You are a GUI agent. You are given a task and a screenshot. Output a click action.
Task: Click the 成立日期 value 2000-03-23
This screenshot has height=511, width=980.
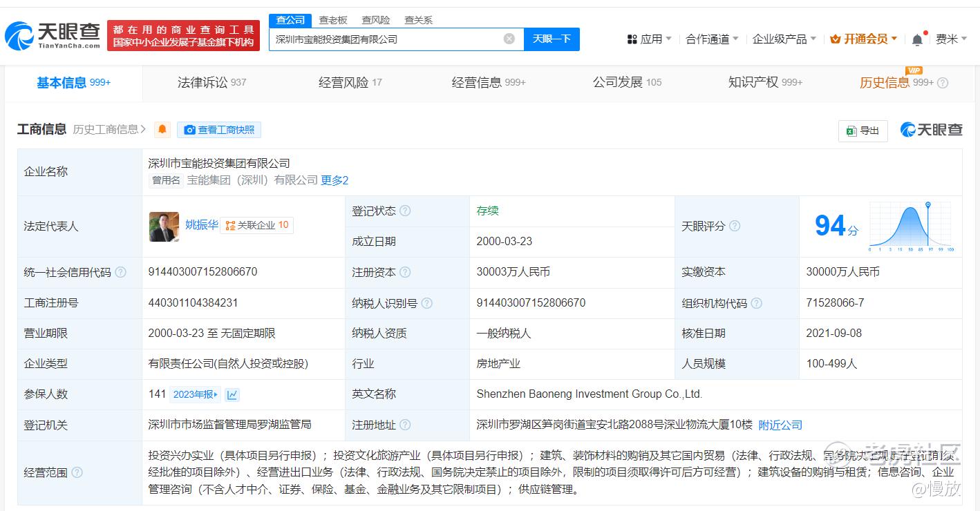[x=505, y=242]
